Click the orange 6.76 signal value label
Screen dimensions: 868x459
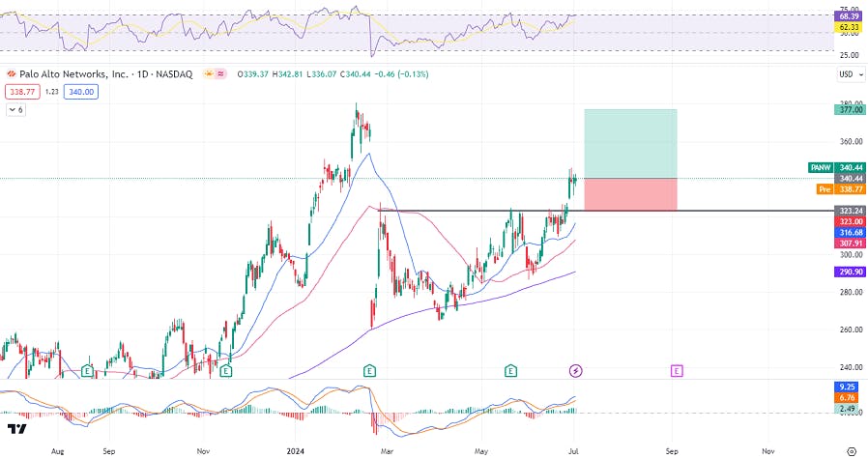pyautogui.click(x=848, y=397)
